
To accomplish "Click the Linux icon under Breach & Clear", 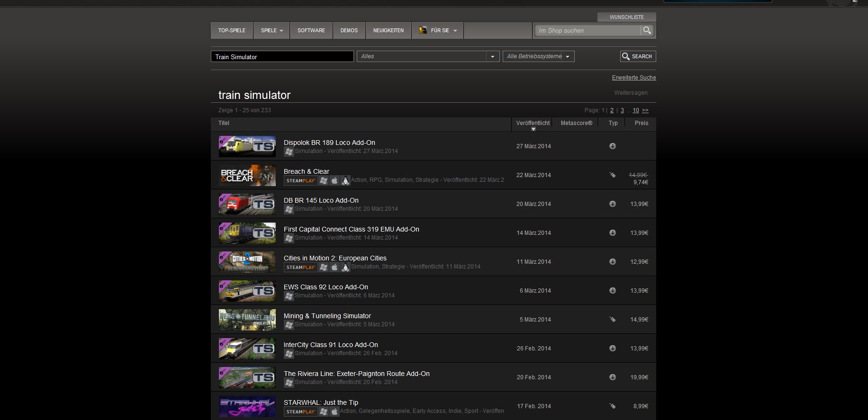I will (x=345, y=180).
